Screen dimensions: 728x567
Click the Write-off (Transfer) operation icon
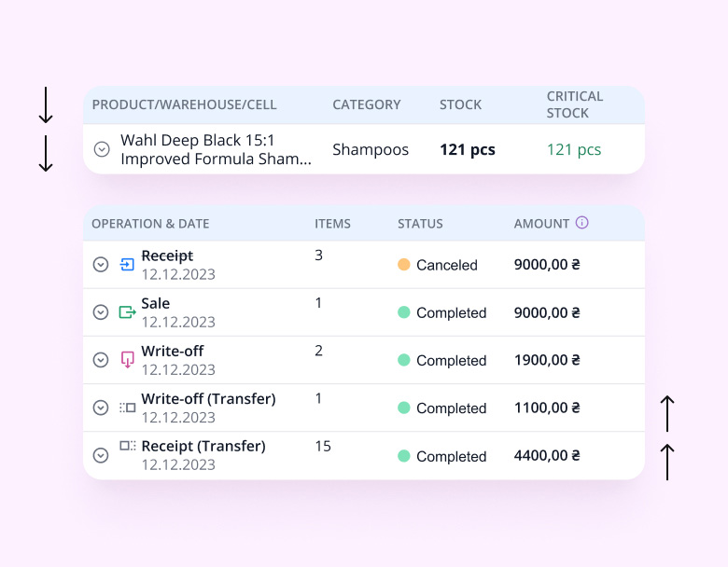click(128, 408)
